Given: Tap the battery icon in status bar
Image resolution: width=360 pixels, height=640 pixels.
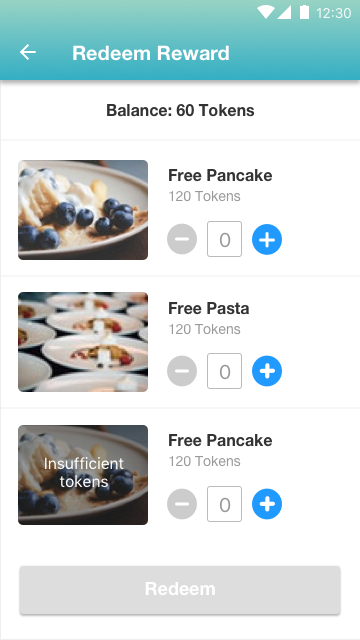Looking at the screenshot, I should (x=304, y=12).
